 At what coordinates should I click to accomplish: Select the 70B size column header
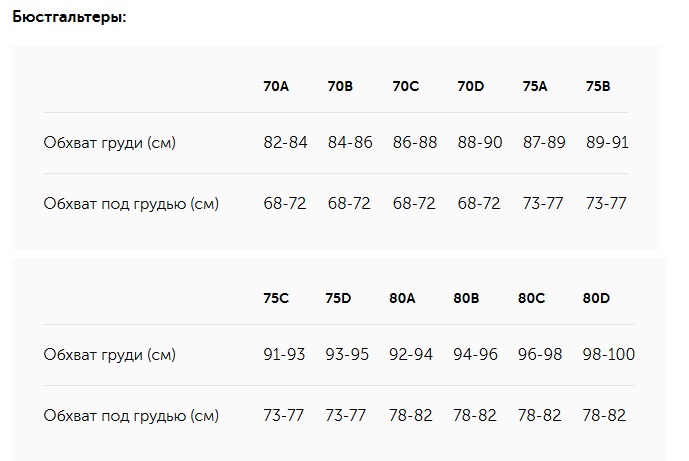click(x=340, y=86)
